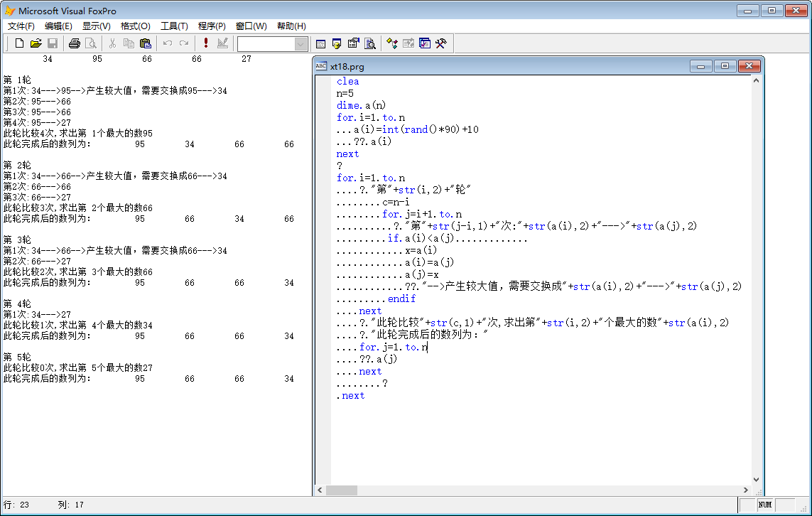
Task: Launch the Class Browser toolbar icon
Action: point(392,43)
